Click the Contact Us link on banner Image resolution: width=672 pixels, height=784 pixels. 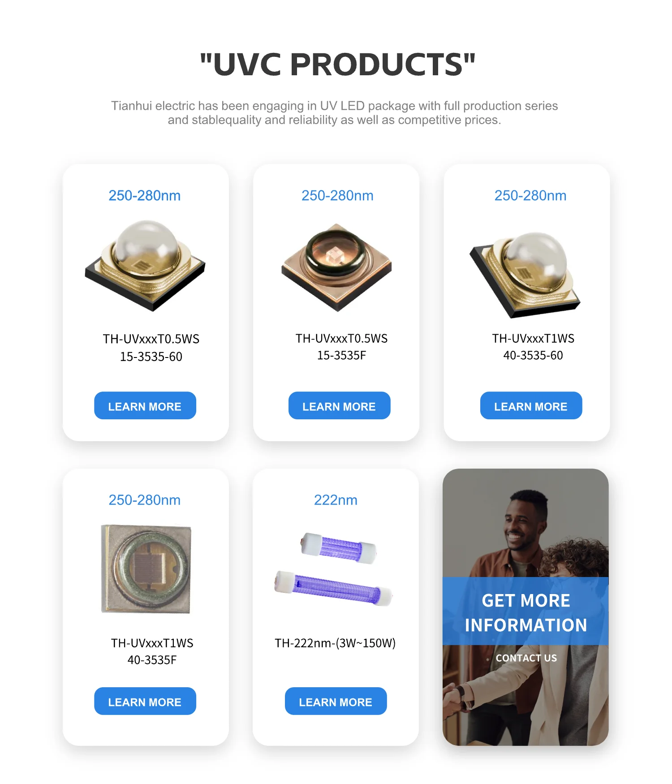(526, 658)
